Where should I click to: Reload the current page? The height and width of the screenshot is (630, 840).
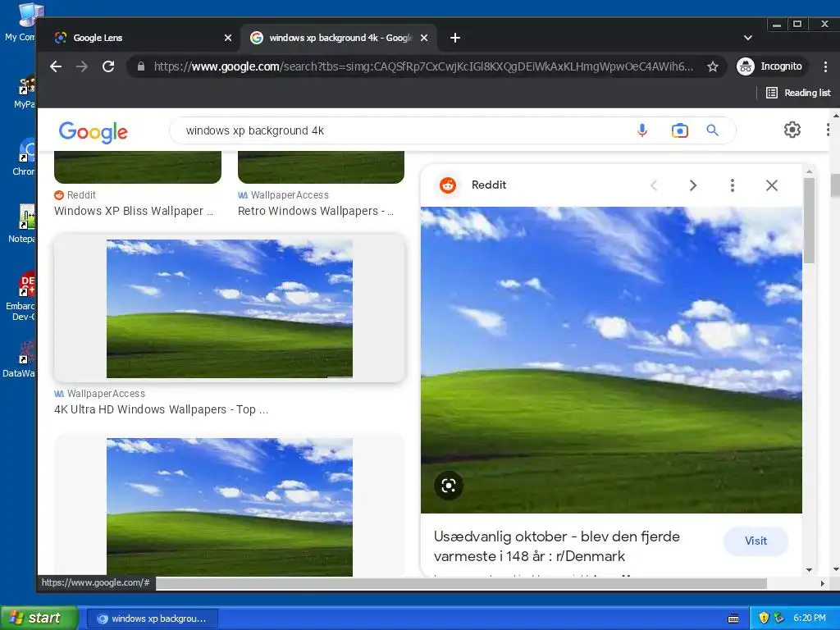pos(108,66)
